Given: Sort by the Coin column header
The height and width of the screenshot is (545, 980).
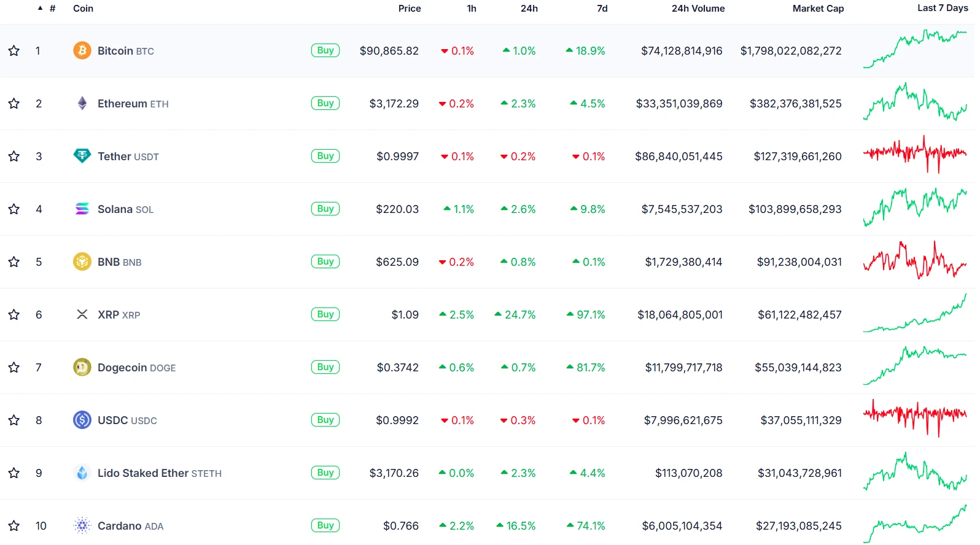Looking at the screenshot, I should (83, 9).
